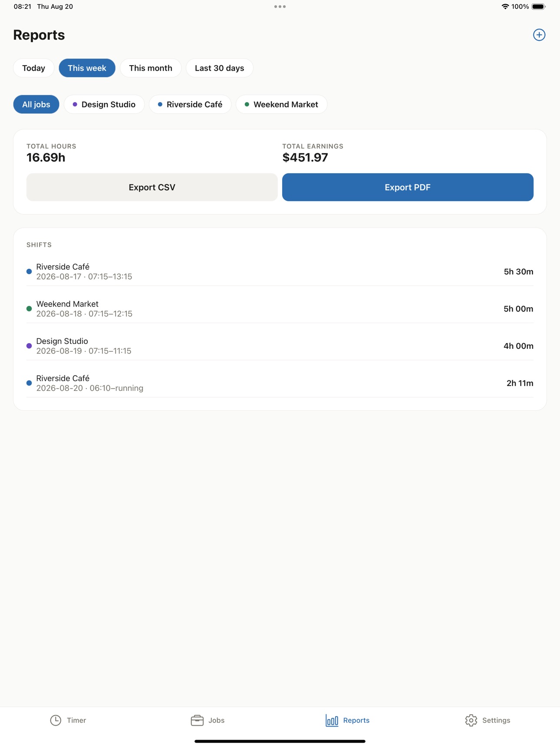The height and width of the screenshot is (747, 560).
Task: Open Design Studio shift on 2026-08-19
Action: [280, 346]
